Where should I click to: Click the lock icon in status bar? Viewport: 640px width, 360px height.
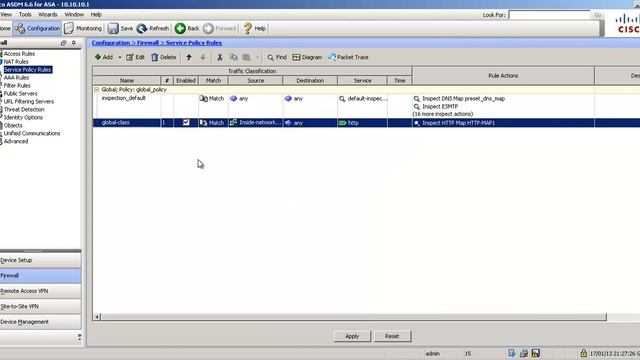[584, 353]
